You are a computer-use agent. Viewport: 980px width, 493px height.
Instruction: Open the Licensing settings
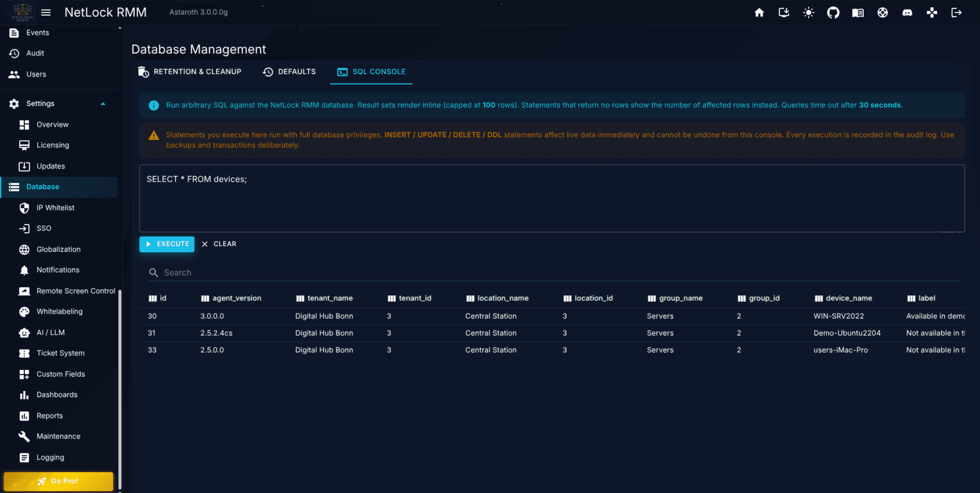(59, 145)
